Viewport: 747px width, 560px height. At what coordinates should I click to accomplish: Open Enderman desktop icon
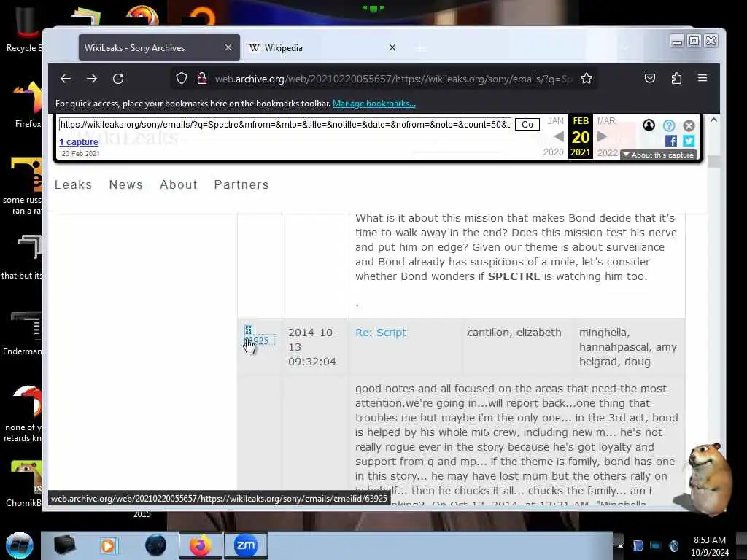coord(23,332)
